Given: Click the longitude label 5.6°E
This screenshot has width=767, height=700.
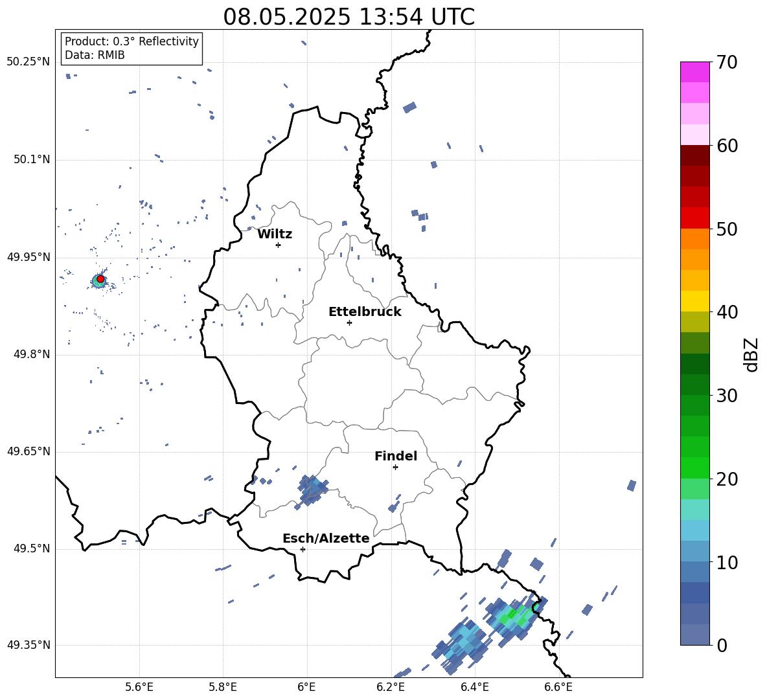Looking at the screenshot, I should (x=139, y=687).
